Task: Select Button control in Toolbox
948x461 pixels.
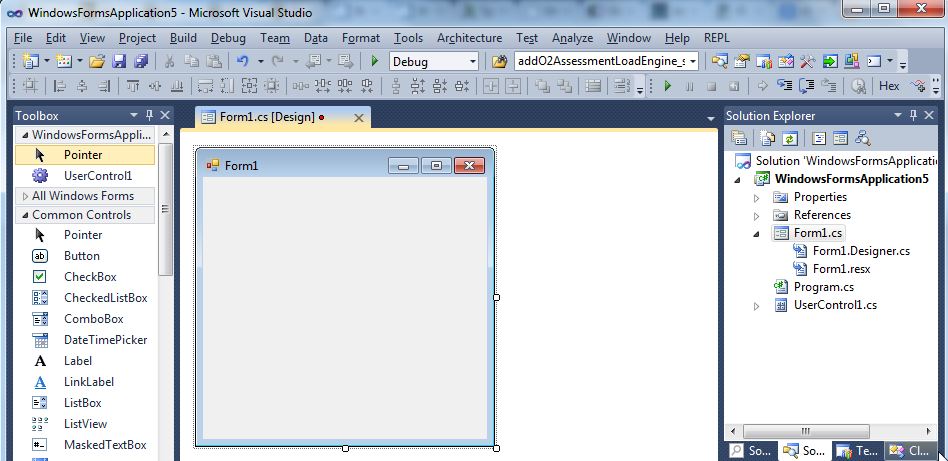Action: pyautogui.click(x=85, y=256)
